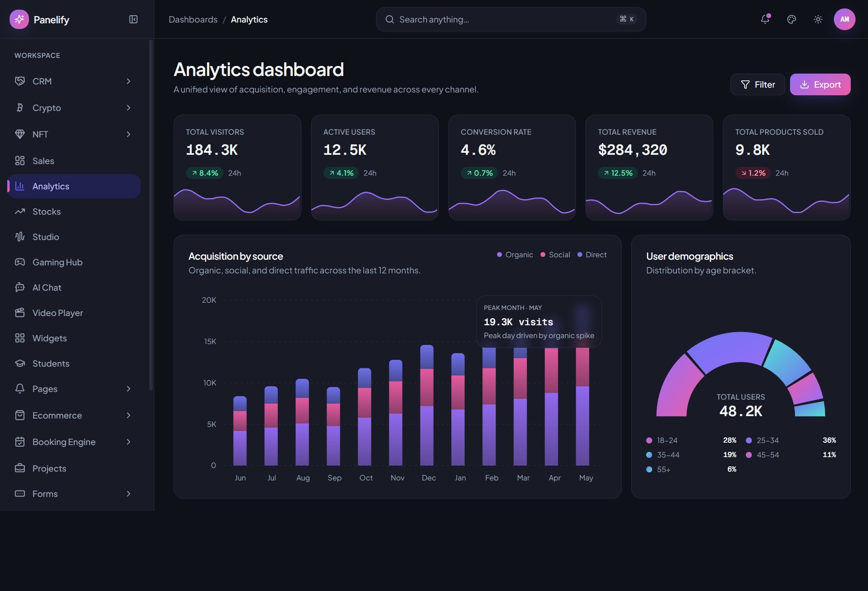Toggle the Social legend series
This screenshot has height=591, width=868.
click(x=555, y=254)
